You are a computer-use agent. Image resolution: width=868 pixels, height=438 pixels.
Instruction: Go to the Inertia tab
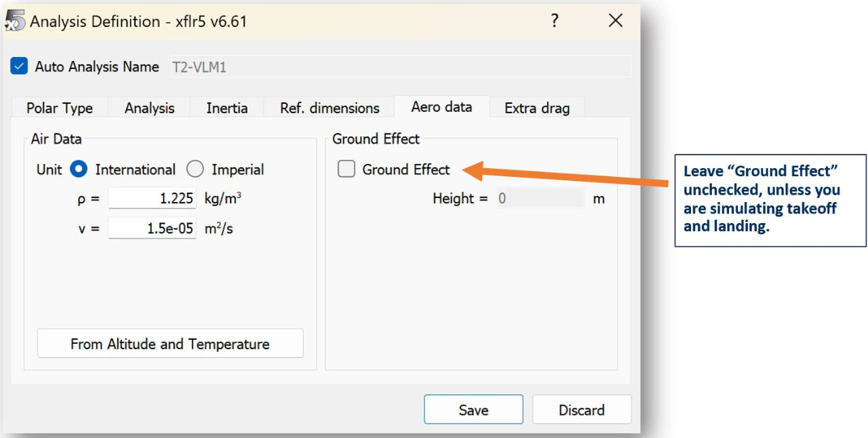coord(226,108)
